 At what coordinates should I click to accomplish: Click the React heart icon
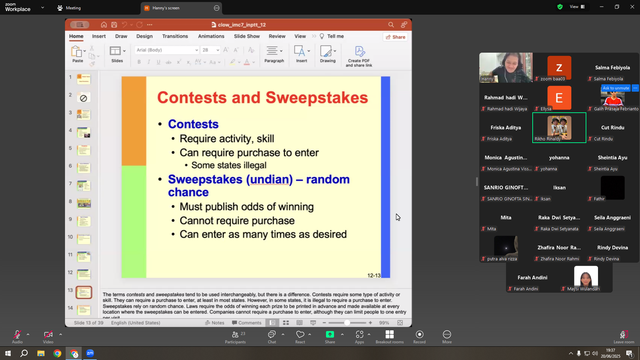point(300,334)
